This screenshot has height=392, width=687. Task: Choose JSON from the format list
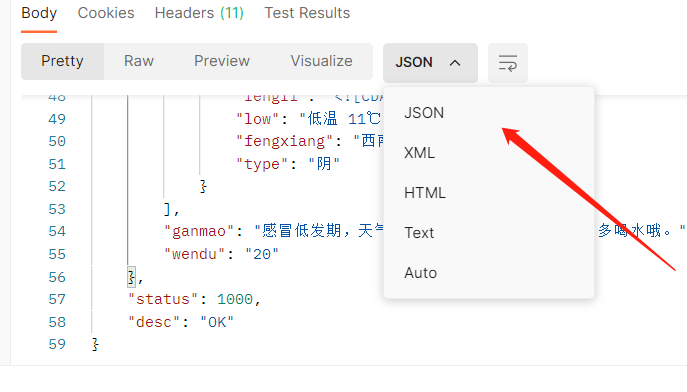pos(424,113)
